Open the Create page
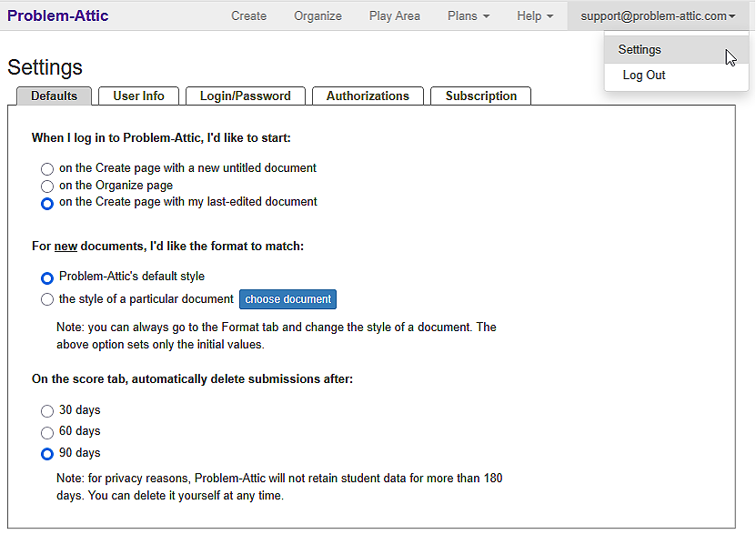 click(248, 15)
